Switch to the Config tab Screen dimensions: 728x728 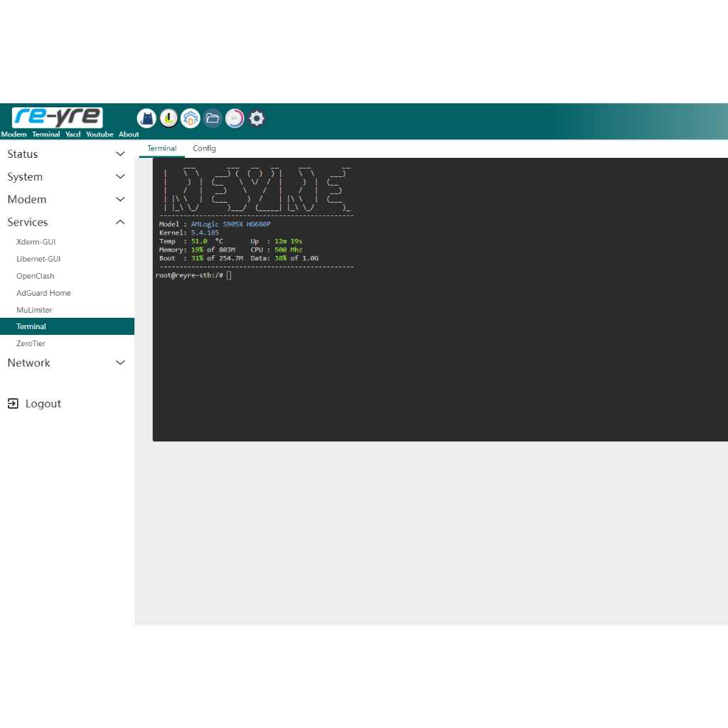pyautogui.click(x=204, y=149)
